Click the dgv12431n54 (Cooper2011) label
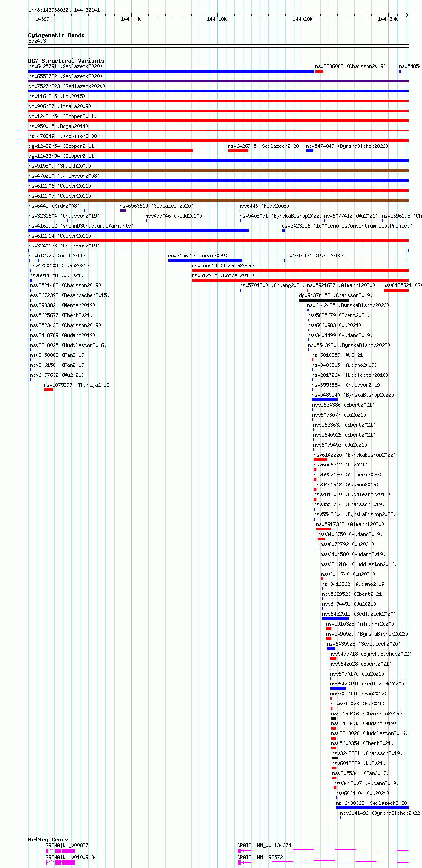This screenshot has width=422, height=868. click(x=63, y=116)
